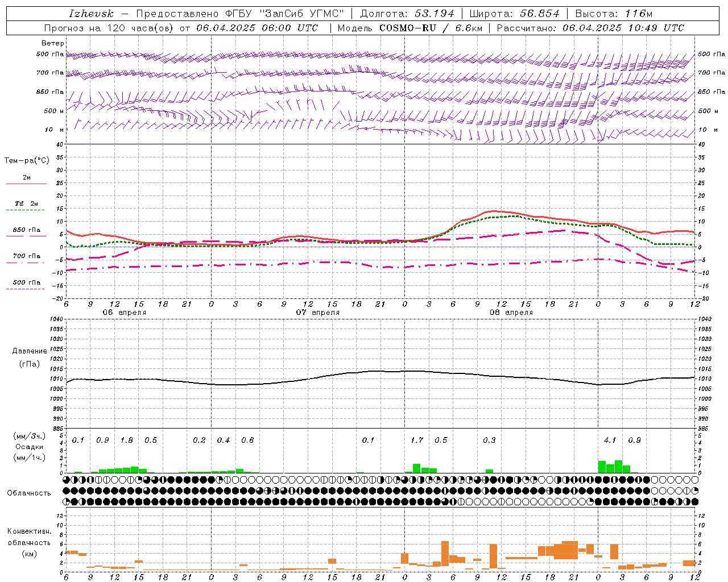Click the '(мм/1ч.)' precipitation unit label
This screenshot has height=582, width=728.
30,458
